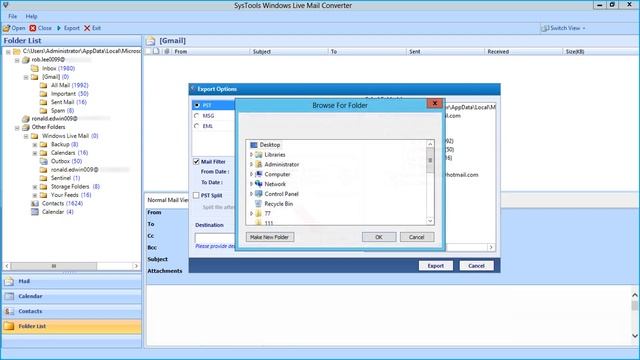Viewport: 640px width, 360px height.
Task: Select the Sent Mail folder icon
Action: click(43, 102)
